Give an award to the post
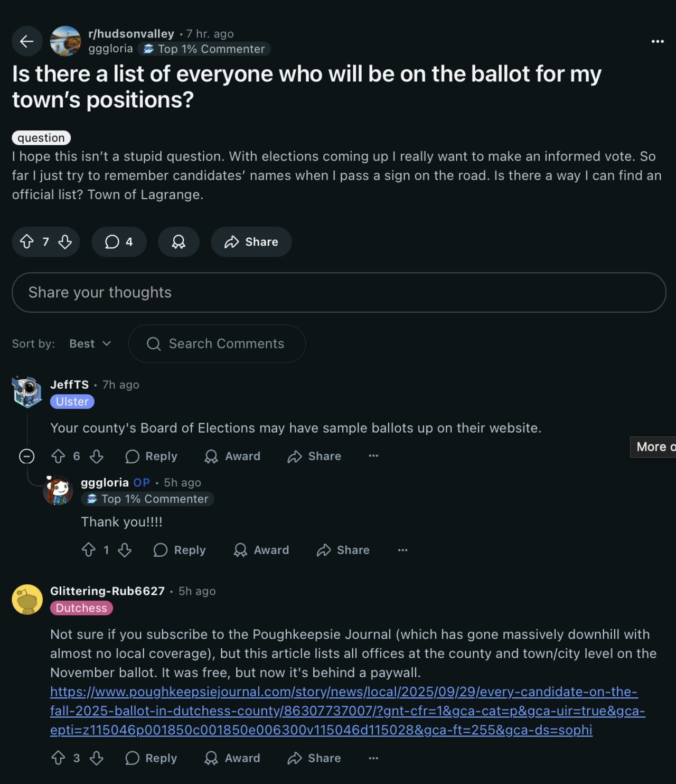Viewport: 676px width, 784px height. tap(179, 242)
